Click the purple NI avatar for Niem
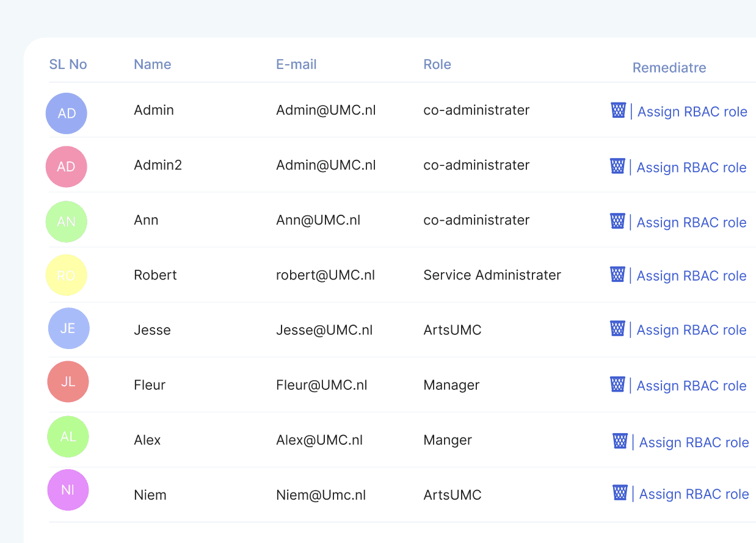This screenshot has width=756, height=543. 68,490
